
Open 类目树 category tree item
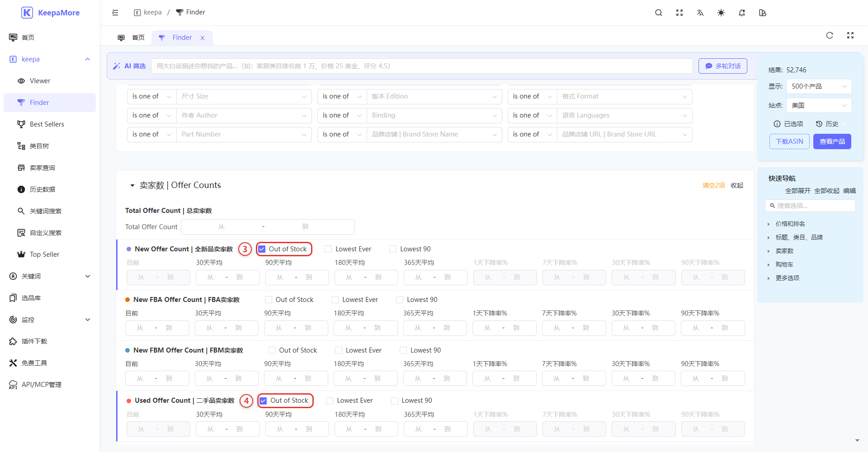point(50,146)
